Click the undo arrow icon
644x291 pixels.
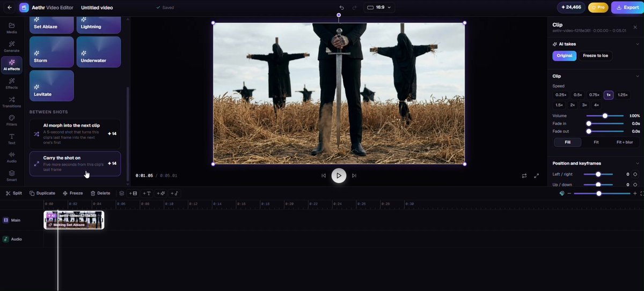[341, 8]
